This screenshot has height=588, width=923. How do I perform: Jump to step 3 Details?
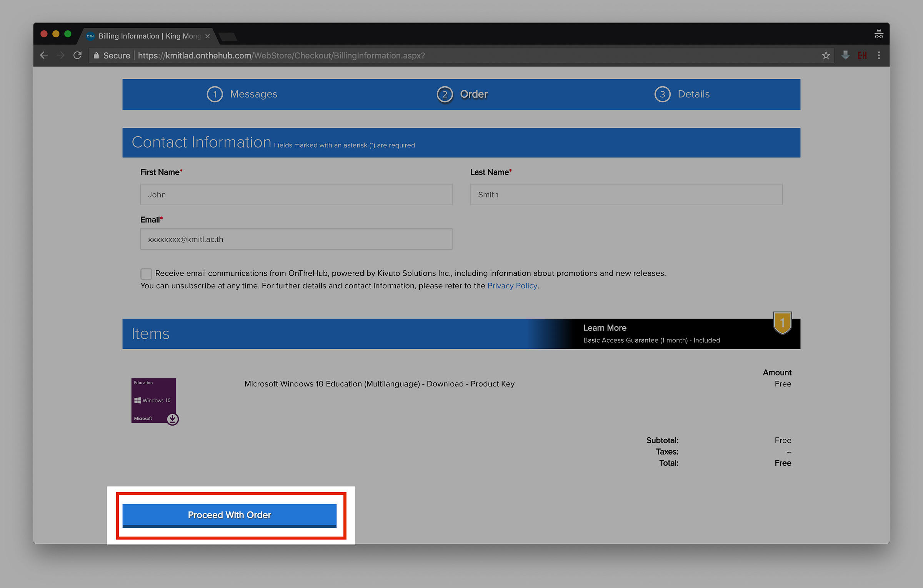tap(682, 94)
